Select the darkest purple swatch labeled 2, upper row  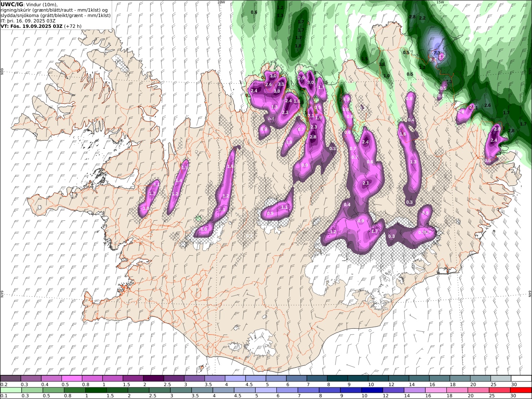point(153,378)
